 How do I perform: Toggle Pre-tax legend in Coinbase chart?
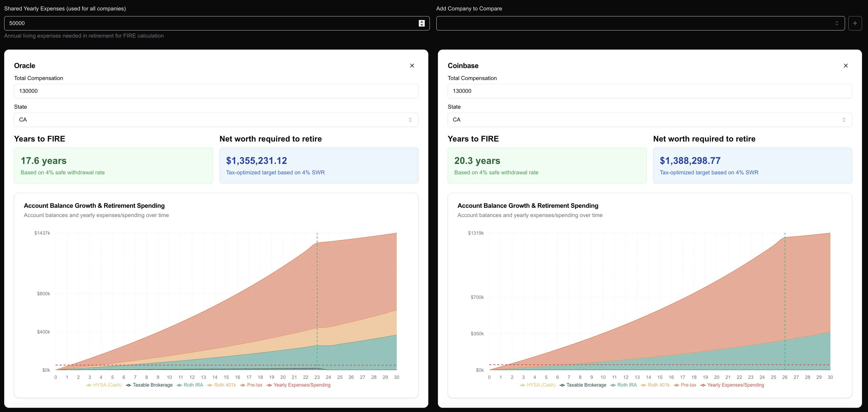[685, 385]
